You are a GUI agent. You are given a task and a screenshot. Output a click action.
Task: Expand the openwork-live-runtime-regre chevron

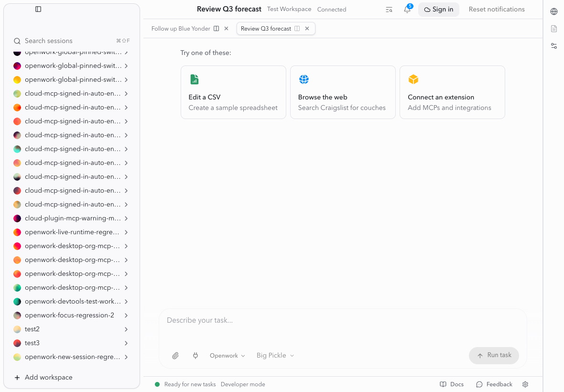click(x=126, y=232)
